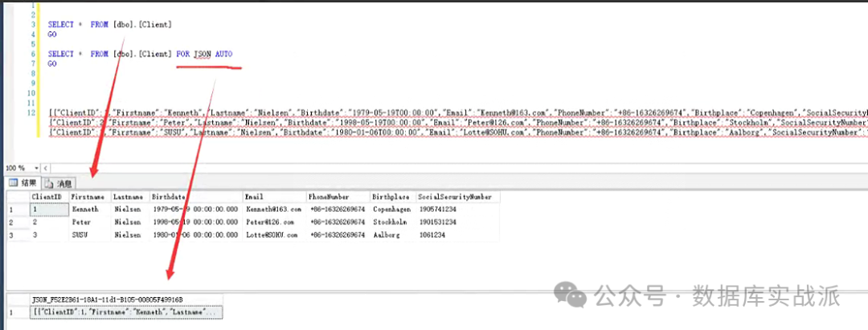The image size is (868, 330).
Task: Select the JSON result cell starting with ClientID
Action: [125, 312]
